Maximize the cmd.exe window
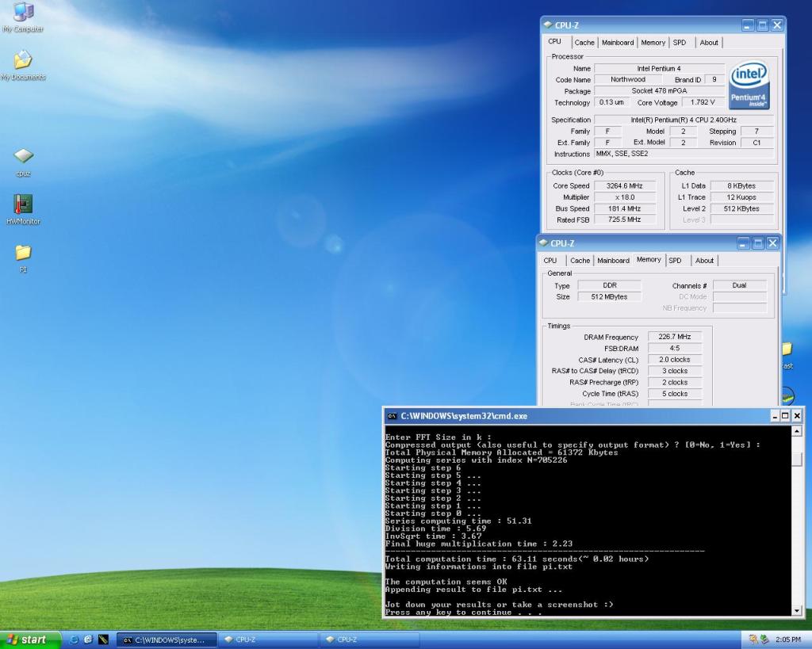Viewport: 812px width, 649px height. (785, 415)
